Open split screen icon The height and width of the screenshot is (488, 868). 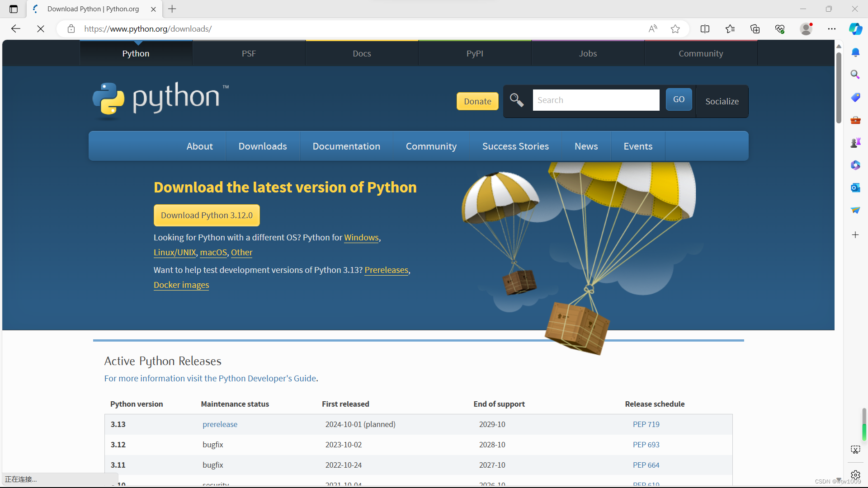tap(705, 29)
